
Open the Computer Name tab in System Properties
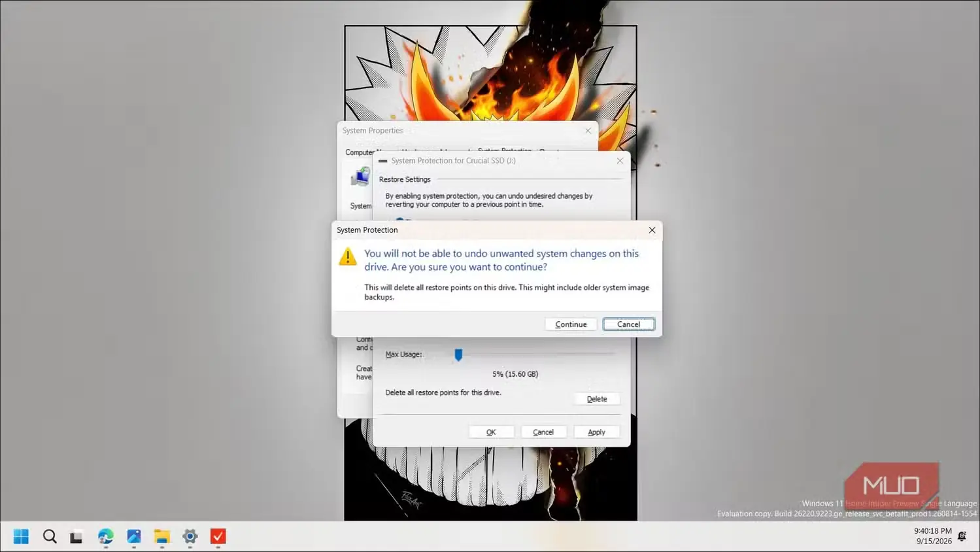pyautogui.click(x=359, y=152)
